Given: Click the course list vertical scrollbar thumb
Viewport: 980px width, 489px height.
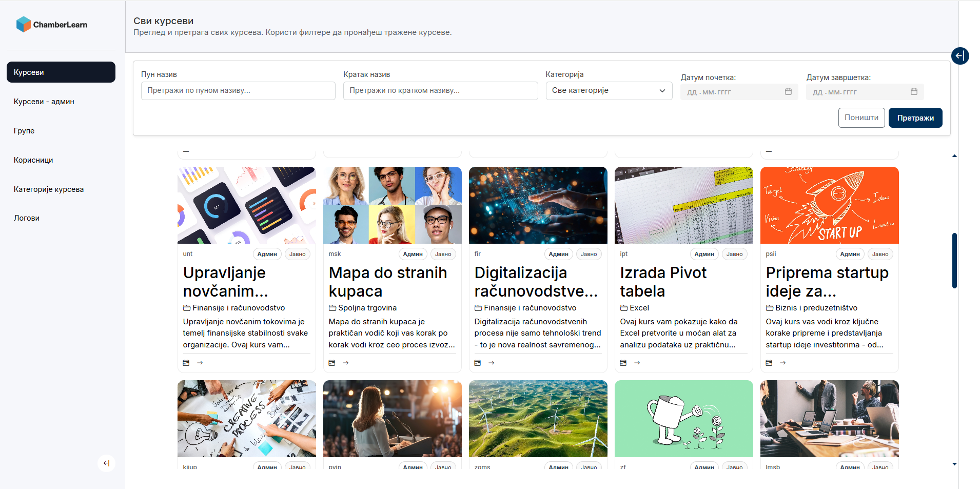Looking at the screenshot, I should (x=954, y=261).
